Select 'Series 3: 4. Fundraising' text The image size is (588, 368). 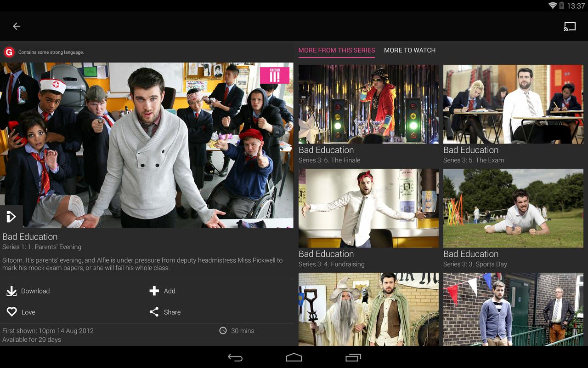(x=332, y=264)
